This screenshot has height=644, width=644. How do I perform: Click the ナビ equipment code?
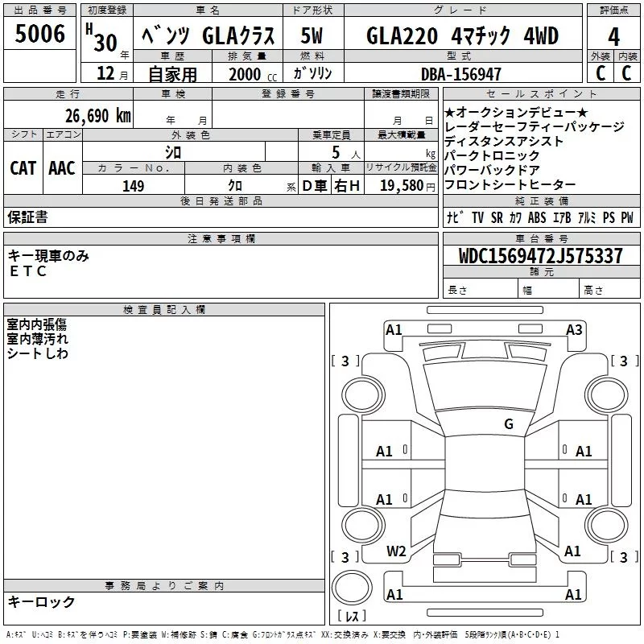tap(455, 217)
